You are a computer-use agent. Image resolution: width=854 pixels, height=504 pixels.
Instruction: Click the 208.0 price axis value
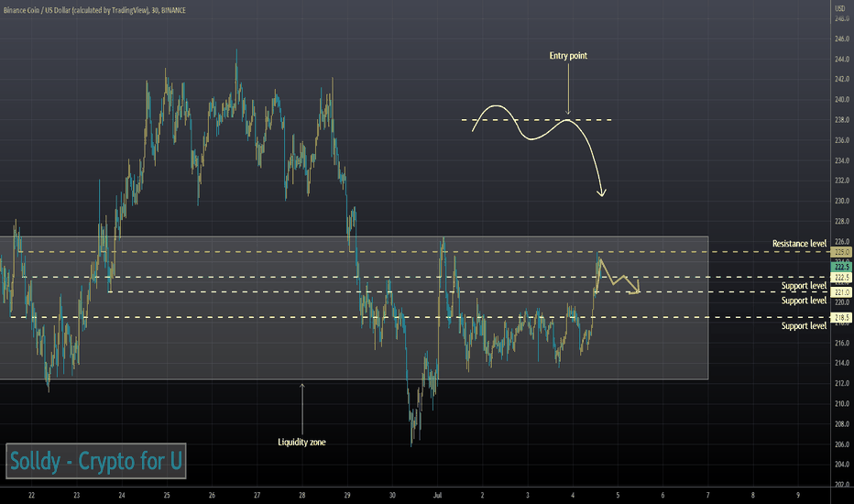(x=842, y=424)
